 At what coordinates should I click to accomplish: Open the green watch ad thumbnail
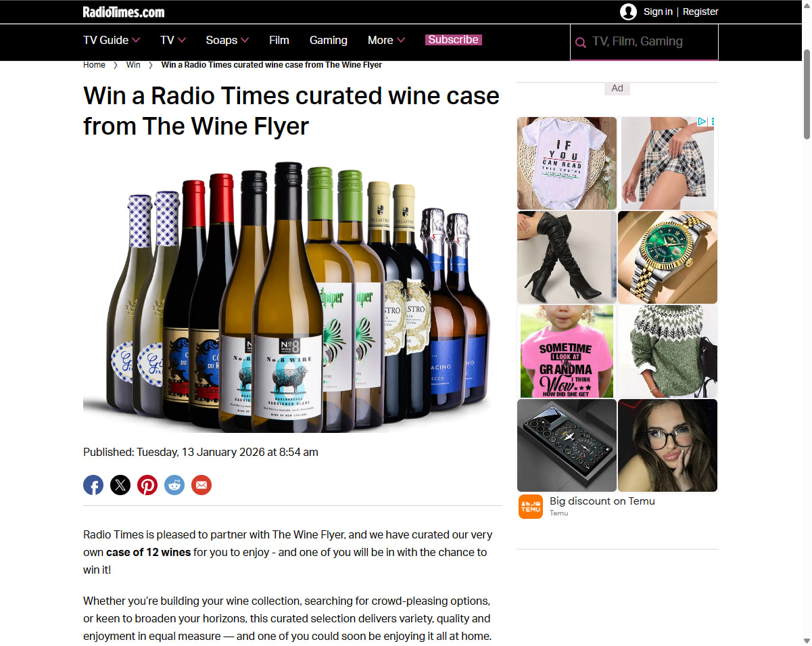coord(667,257)
